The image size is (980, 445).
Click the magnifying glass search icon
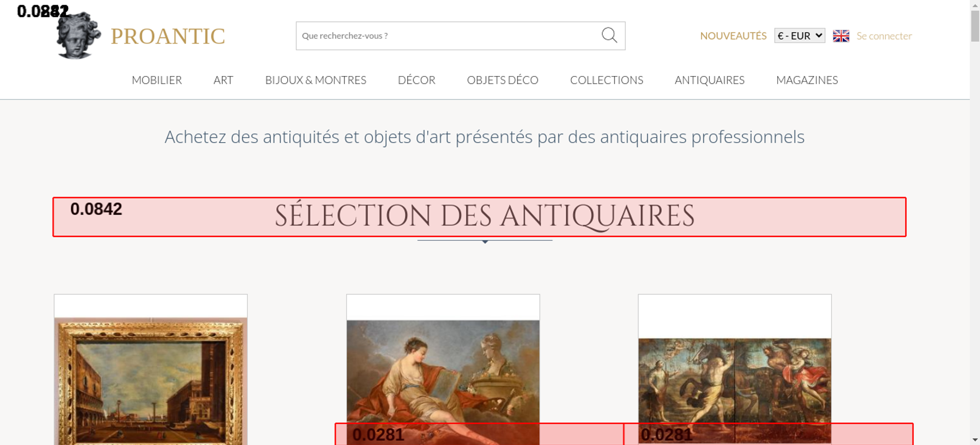coord(609,35)
